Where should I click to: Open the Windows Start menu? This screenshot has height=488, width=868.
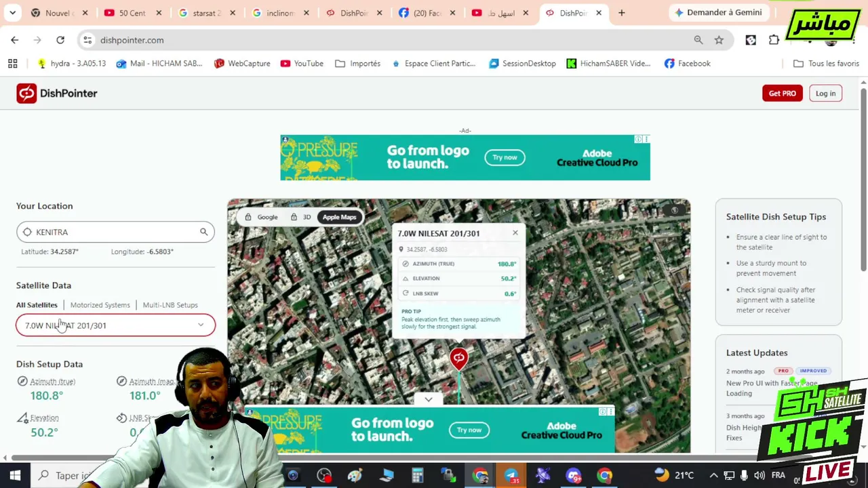pyautogui.click(x=15, y=475)
